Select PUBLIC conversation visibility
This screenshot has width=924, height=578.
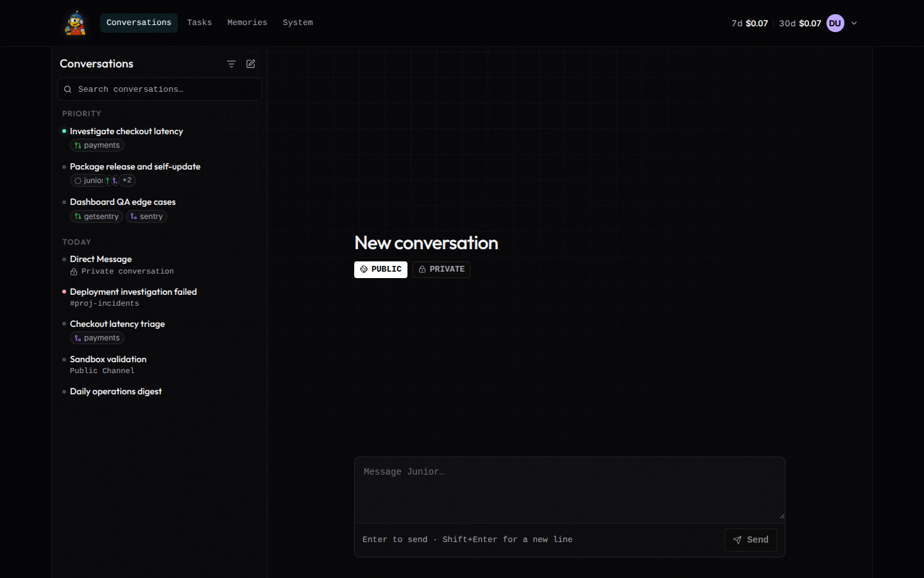click(381, 270)
